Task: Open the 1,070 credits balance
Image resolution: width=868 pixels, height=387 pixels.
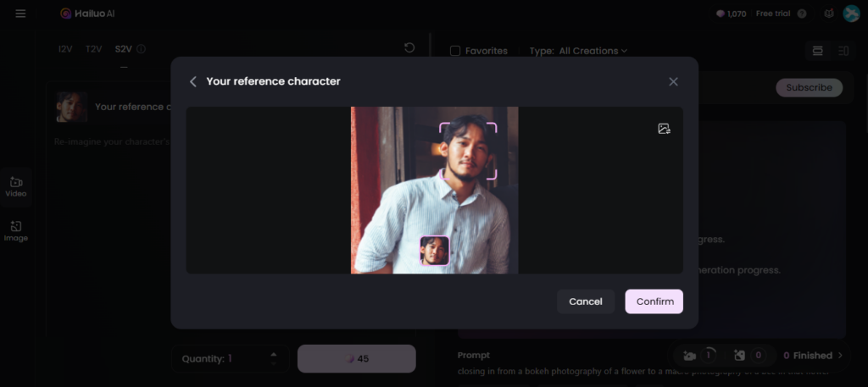Action: (731, 14)
